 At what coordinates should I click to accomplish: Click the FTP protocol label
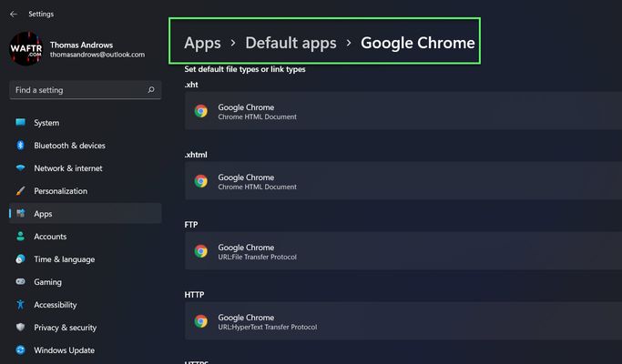tap(191, 225)
